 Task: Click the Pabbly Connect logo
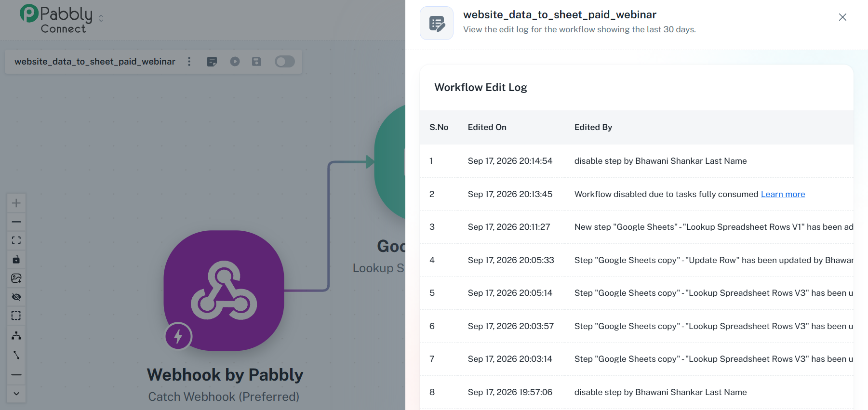tap(56, 19)
